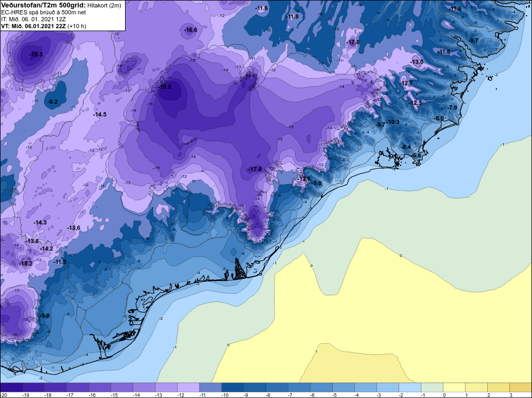Select the -12.5 temperature label
The image size is (532, 398).
[x=415, y=103]
